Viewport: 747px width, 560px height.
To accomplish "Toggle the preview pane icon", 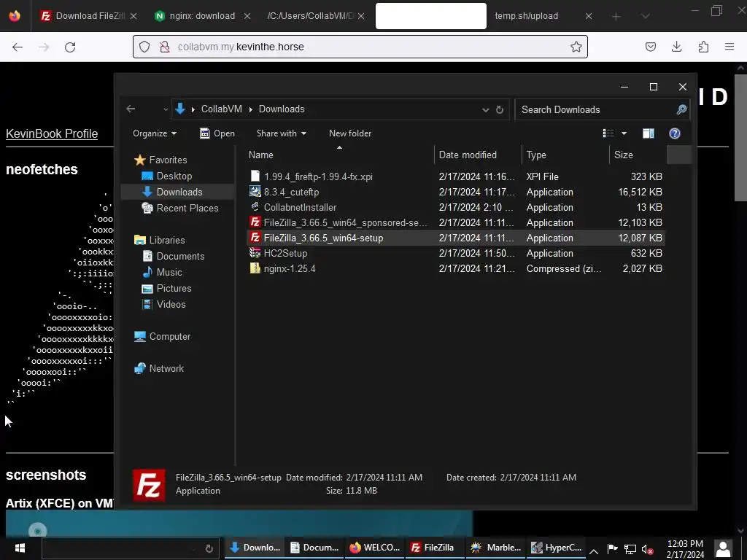I will pyautogui.click(x=649, y=133).
